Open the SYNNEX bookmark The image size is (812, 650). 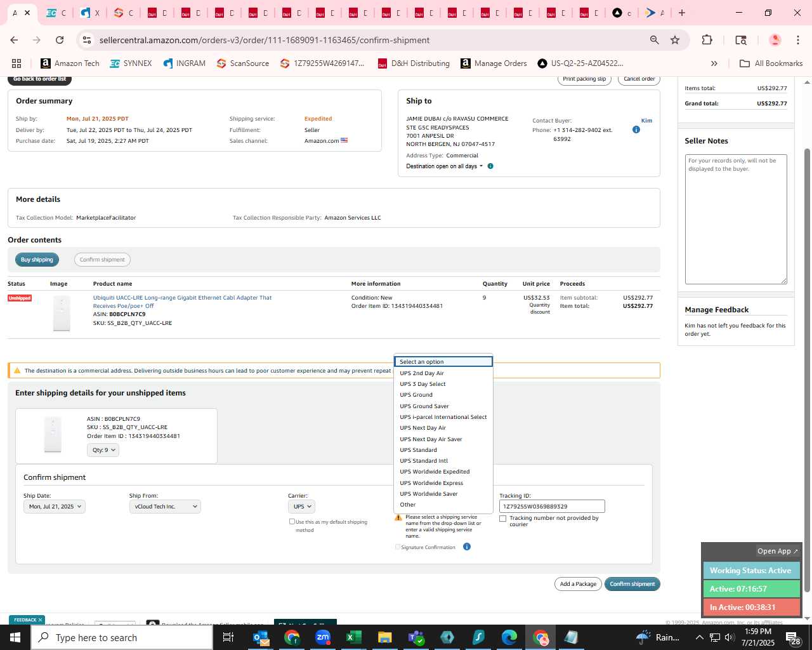coord(131,63)
